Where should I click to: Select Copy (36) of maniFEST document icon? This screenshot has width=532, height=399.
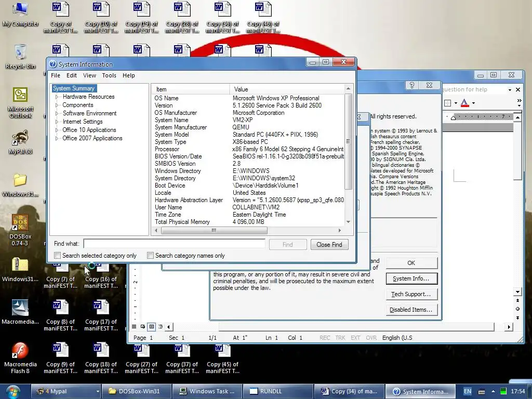click(x=222, y=17)
